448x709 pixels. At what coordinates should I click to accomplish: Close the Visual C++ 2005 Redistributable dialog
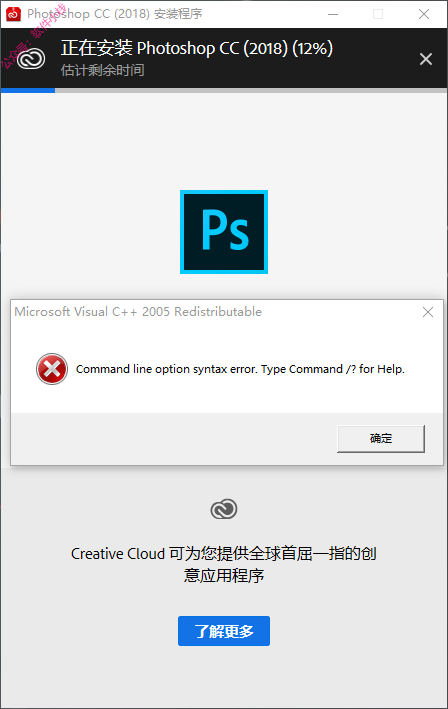pyautogui.click(x=428, y=312)
